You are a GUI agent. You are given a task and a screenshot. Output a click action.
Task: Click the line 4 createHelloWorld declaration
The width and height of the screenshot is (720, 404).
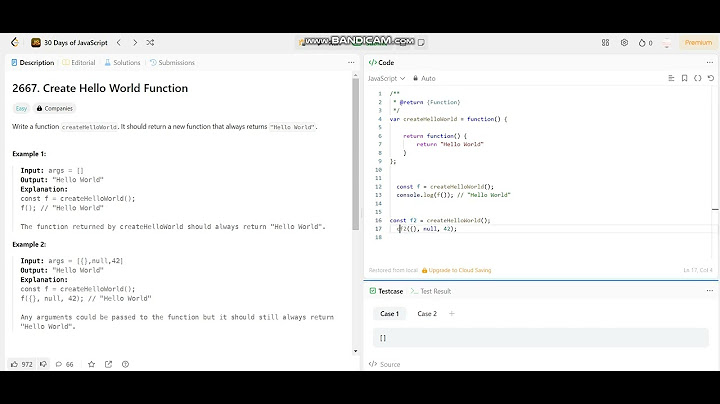pyautogui.click(x=448, y=119)
